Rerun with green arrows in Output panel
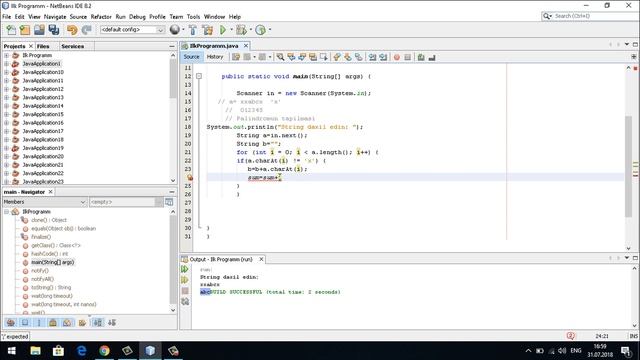This screenshot has width=640, height=360. pyautogui.click(x=185, y=269)
